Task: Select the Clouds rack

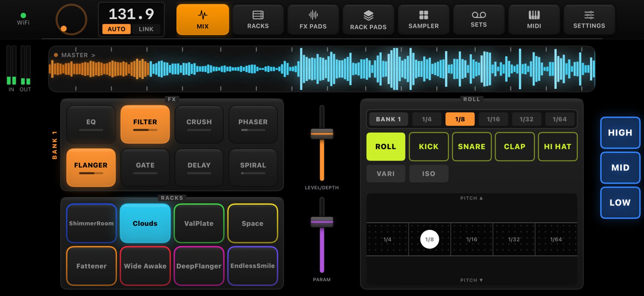Action: coord(145,223)
